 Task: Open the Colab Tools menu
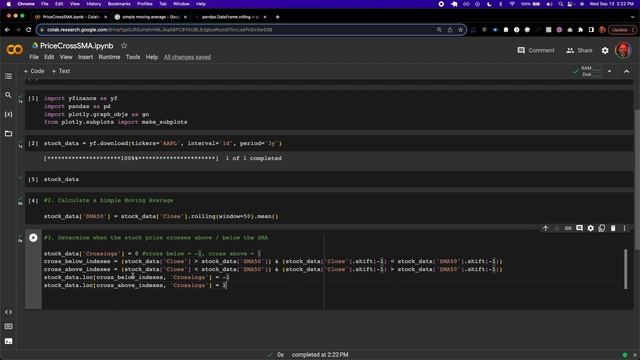point(133,57)
